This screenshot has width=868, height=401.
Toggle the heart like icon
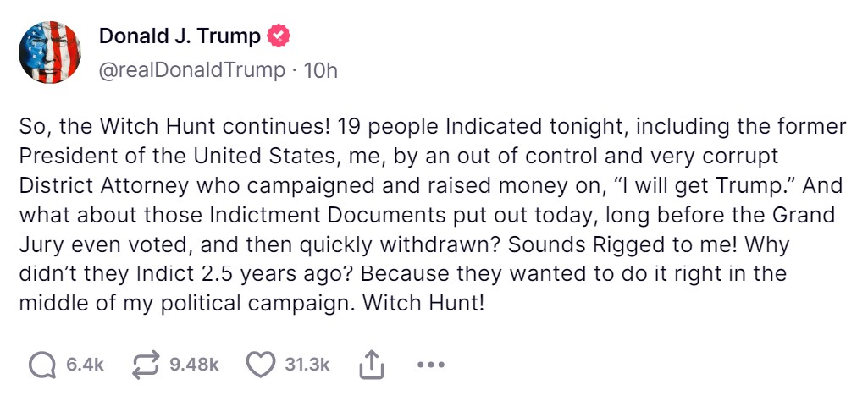tap(260, 365)
